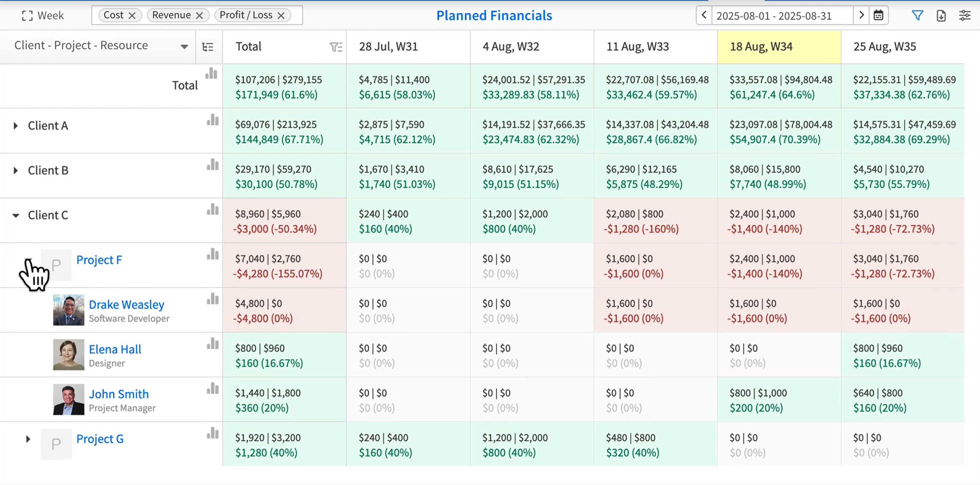Remove the Cost metric chip
Viewport: 980px width, 485px height.
pyautogui.click(x=132, y=16)
